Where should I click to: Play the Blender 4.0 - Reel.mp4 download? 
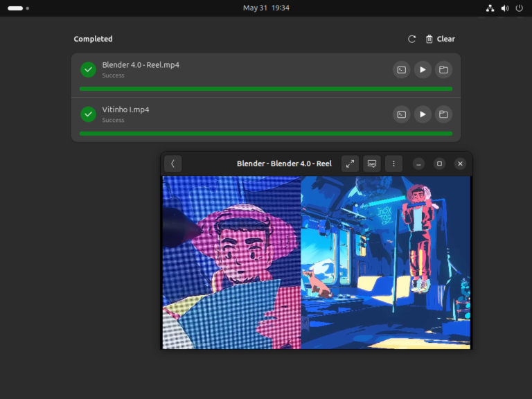pyautogui.click(x=423, y=70)
